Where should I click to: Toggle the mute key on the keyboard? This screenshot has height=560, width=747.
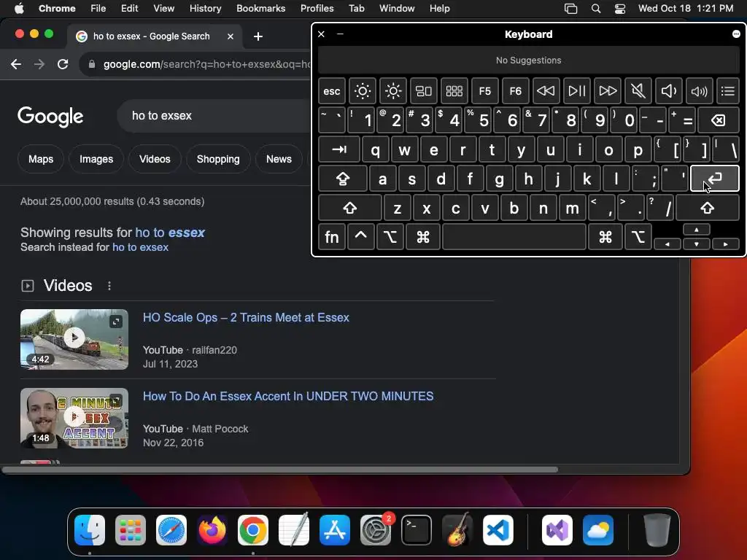tap(638, 91)
